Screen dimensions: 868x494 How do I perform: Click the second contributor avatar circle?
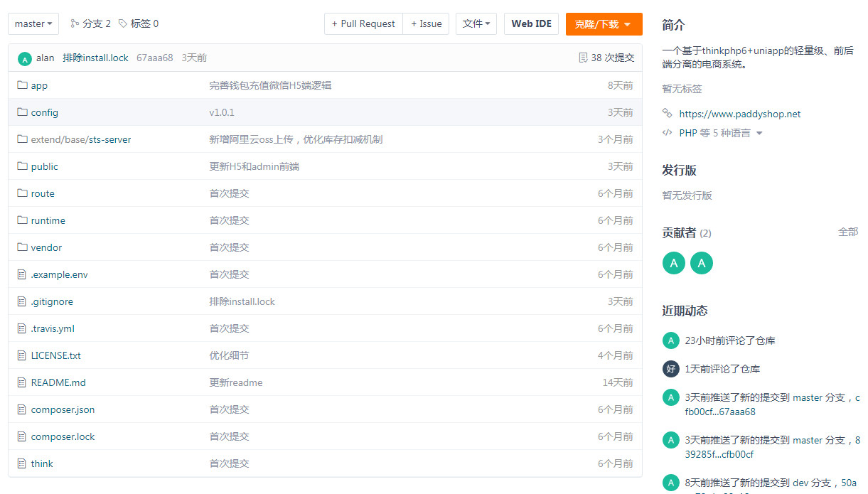(x=702, y=263)
